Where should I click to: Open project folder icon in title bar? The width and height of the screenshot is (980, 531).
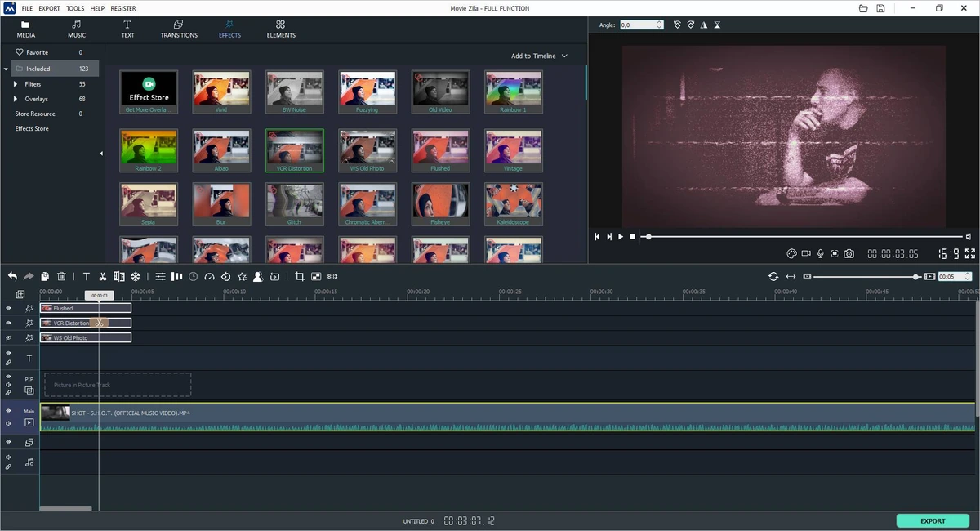point(864,8)
